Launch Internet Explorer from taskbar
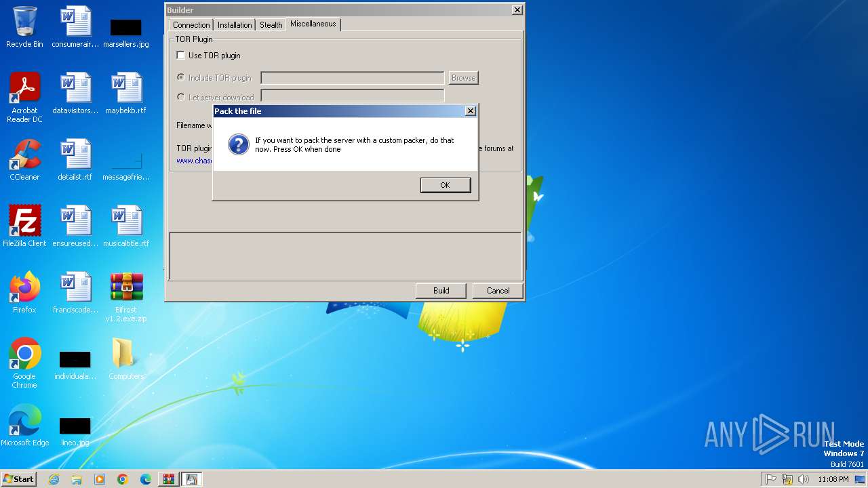868x488 pixels. click(x=54, y=479)
